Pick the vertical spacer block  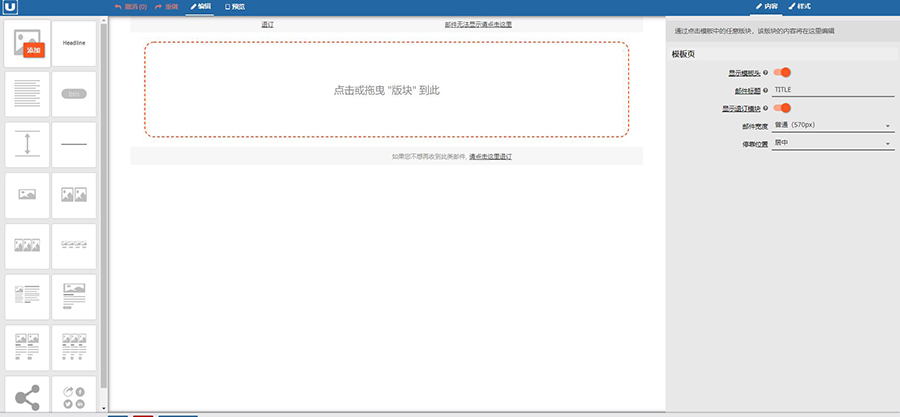(27, 144)
